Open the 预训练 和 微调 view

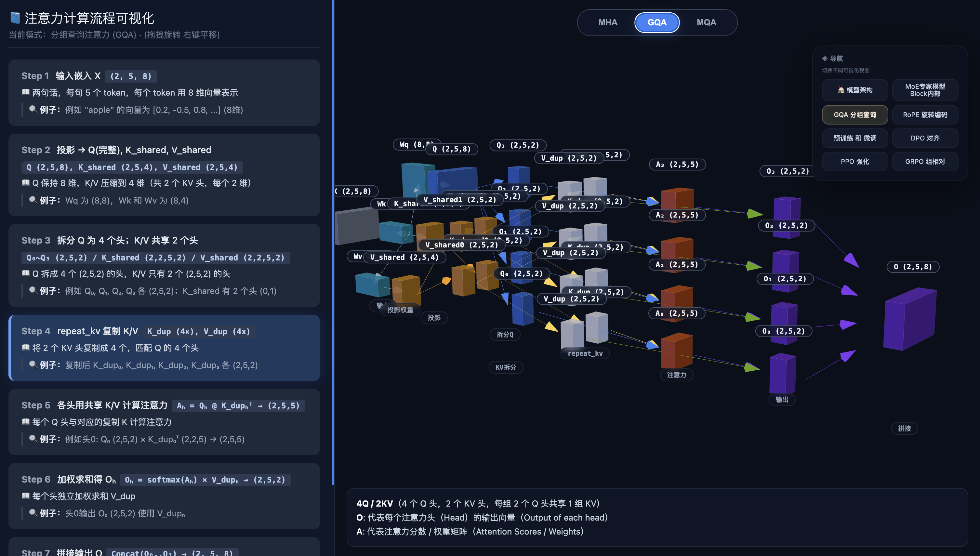[855, 138]
